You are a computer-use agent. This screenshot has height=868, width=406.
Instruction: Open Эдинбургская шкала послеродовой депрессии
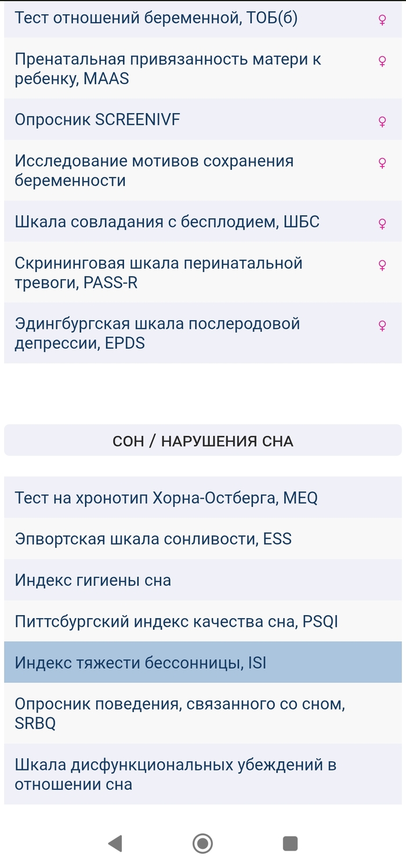(x=157, y=333)
